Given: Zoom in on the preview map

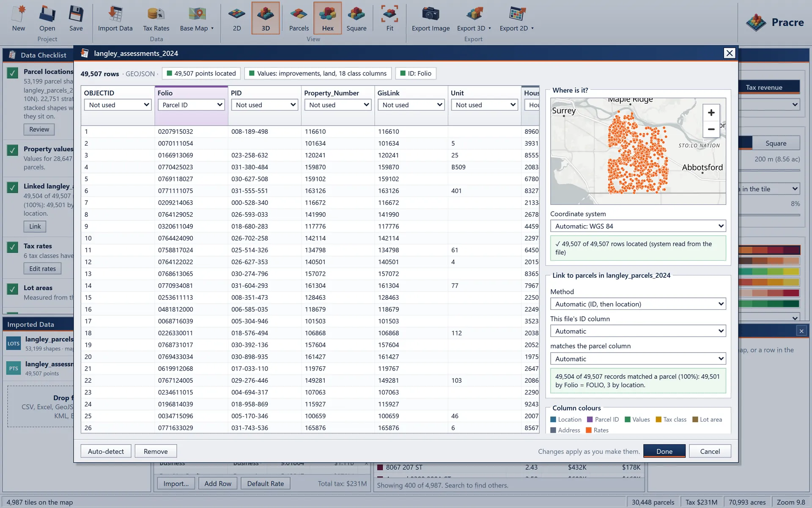Looking at the screenshot, I should 711,113.
